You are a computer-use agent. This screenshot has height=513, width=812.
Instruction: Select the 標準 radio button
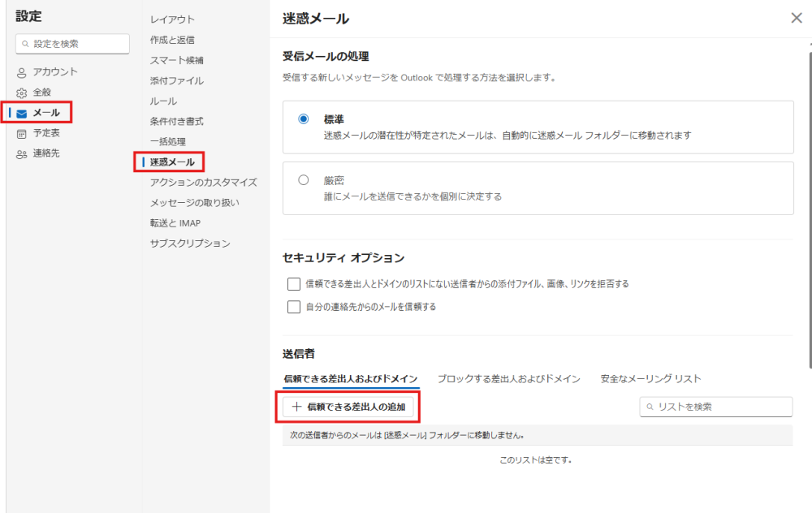point(304,119)
